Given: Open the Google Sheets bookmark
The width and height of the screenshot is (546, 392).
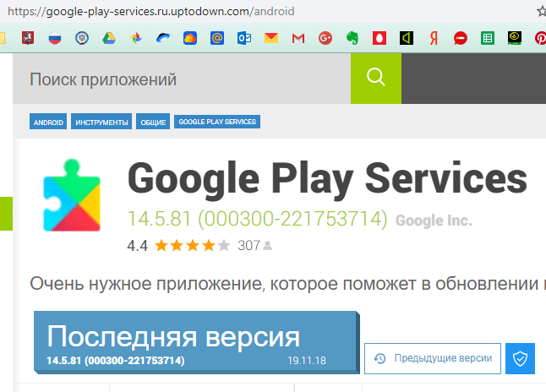Looking at the screenshot, I should (488, 38).
